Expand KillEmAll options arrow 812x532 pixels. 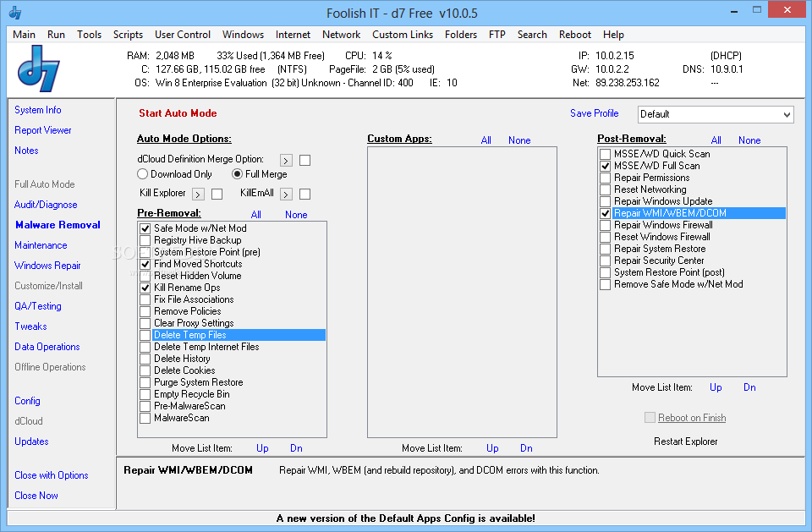coord(286,195)
